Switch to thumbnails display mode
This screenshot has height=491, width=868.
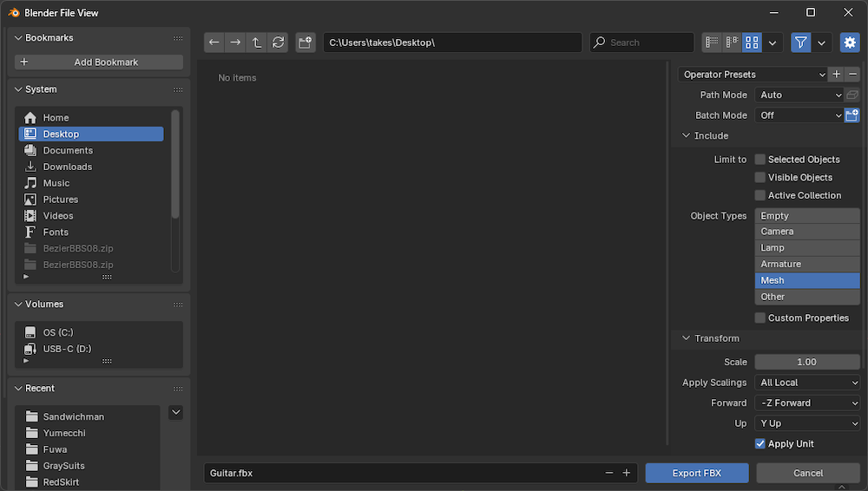pyautogui.click(x=753, y=43)
